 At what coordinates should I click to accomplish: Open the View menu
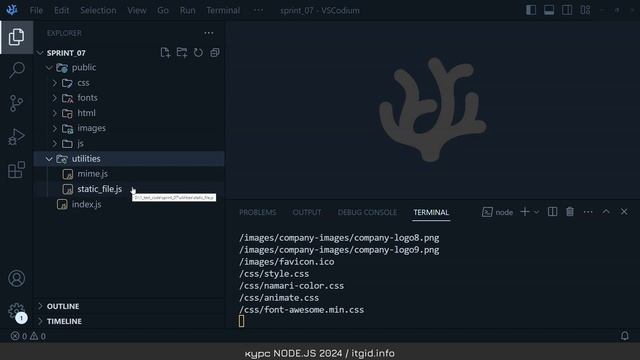click(x=137, y=11)
